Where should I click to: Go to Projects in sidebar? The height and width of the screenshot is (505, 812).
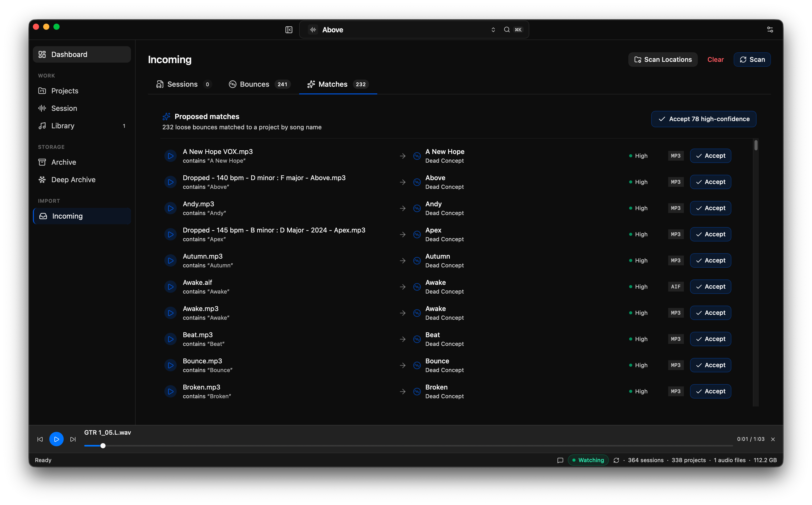point(82,91)
